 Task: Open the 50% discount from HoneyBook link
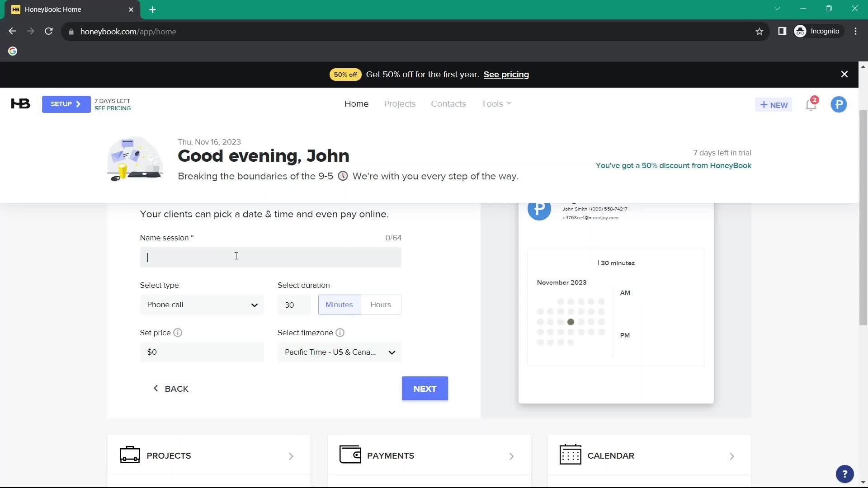click(x=673, y=165)
